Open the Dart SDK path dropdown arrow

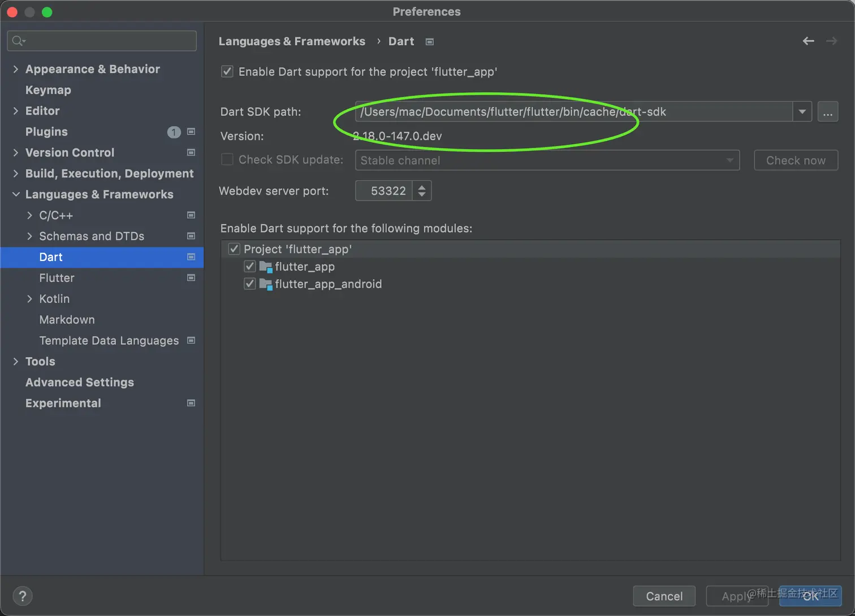802,112
